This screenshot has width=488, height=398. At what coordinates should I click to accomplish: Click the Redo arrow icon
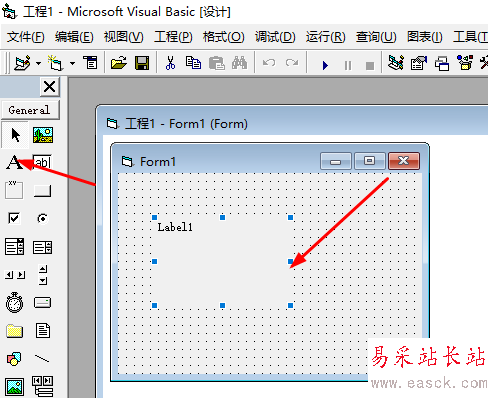coord(292,63)
